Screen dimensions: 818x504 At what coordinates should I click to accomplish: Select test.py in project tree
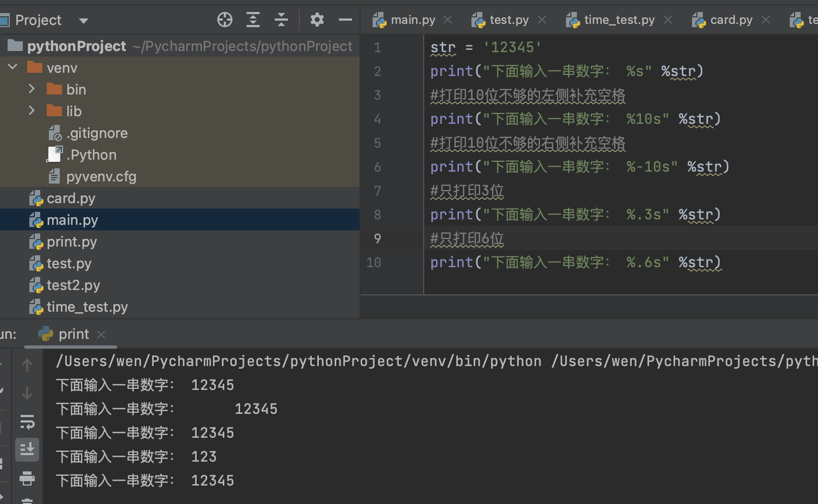click(x=180, y=263)
